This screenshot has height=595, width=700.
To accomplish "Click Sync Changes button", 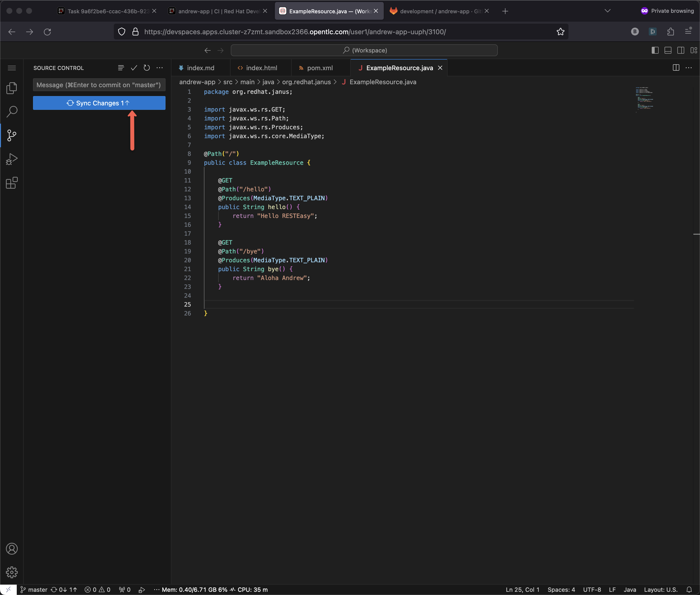I will 99,103.
